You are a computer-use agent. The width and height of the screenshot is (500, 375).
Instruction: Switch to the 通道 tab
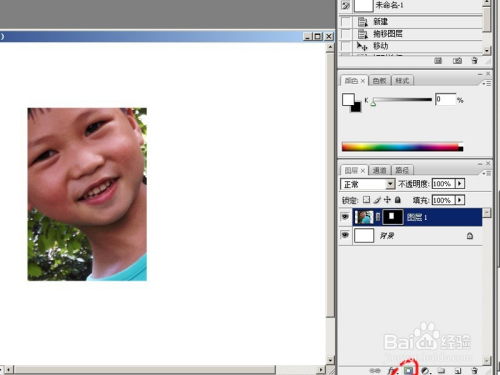(379, 171)
